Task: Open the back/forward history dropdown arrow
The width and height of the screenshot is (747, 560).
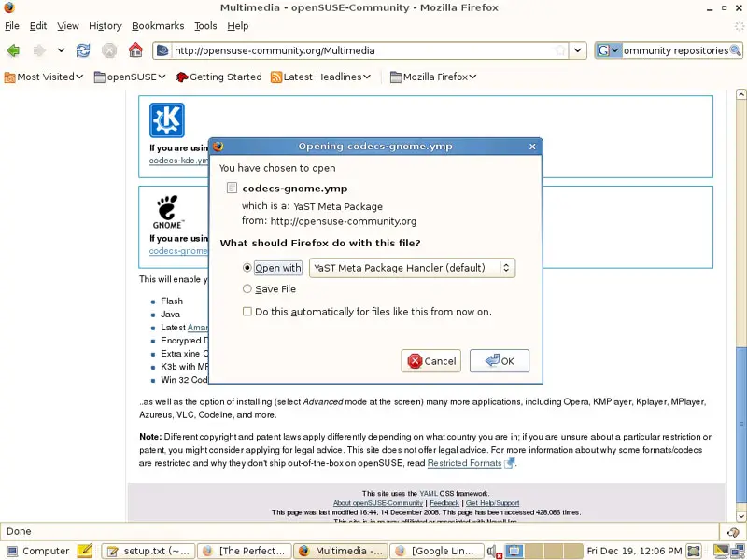Action: pos(61,50)
